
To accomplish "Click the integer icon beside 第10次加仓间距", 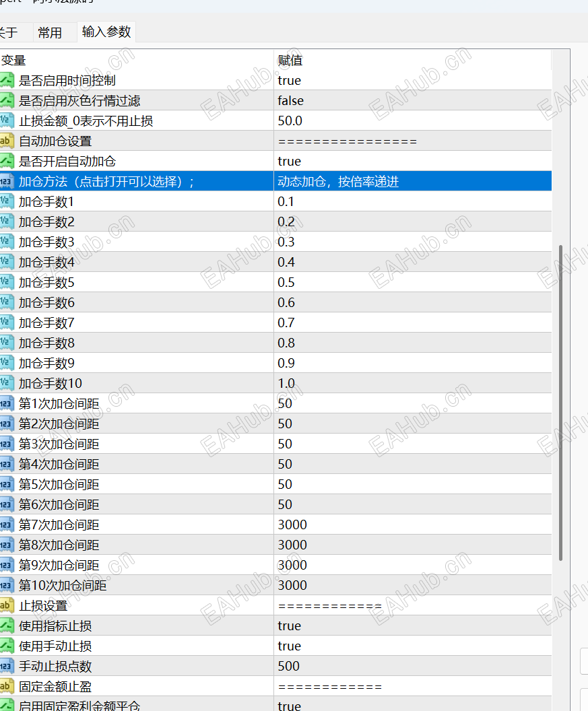I will [x=7, y=585].
